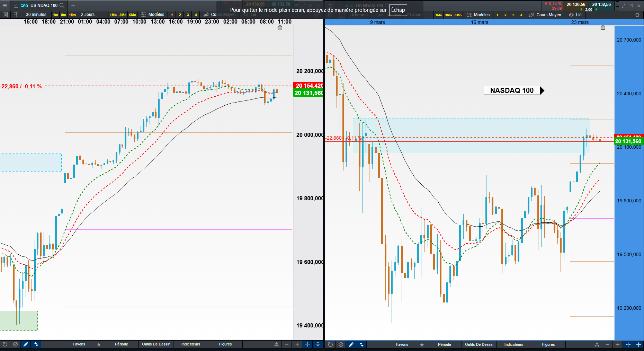Toggle the pencil drawing mode in right chart
This screenshot has width=644, height=351.
(351, 344)
